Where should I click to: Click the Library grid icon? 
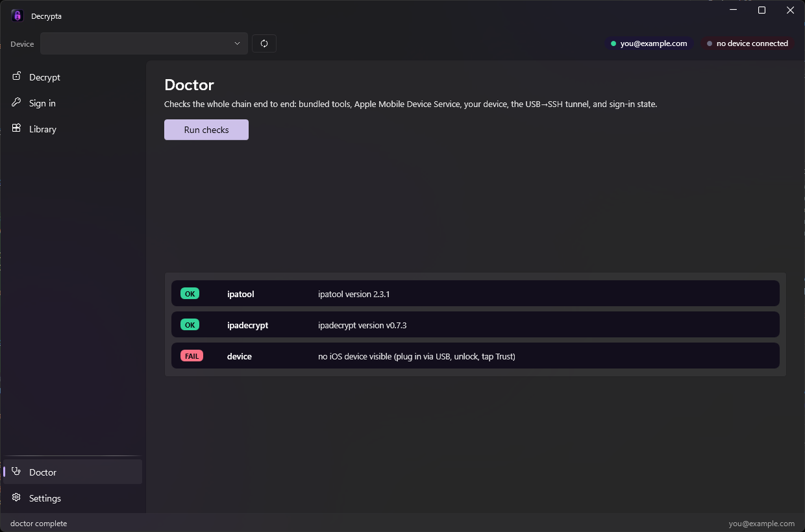click(16, 128)
